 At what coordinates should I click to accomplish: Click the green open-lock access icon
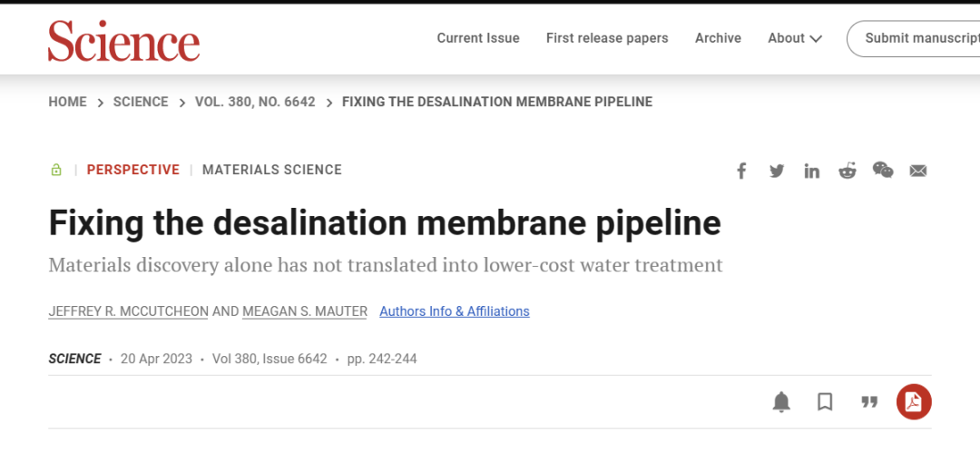coord(56,170)
